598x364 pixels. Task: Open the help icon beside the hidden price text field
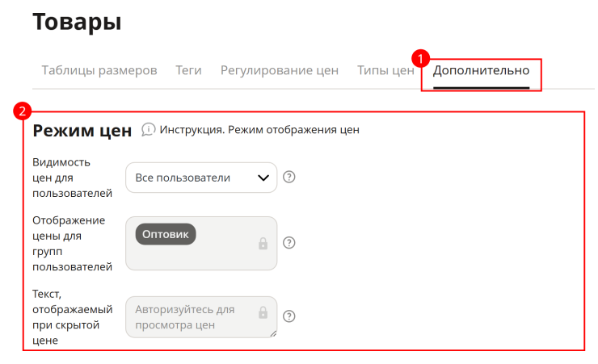289,316
